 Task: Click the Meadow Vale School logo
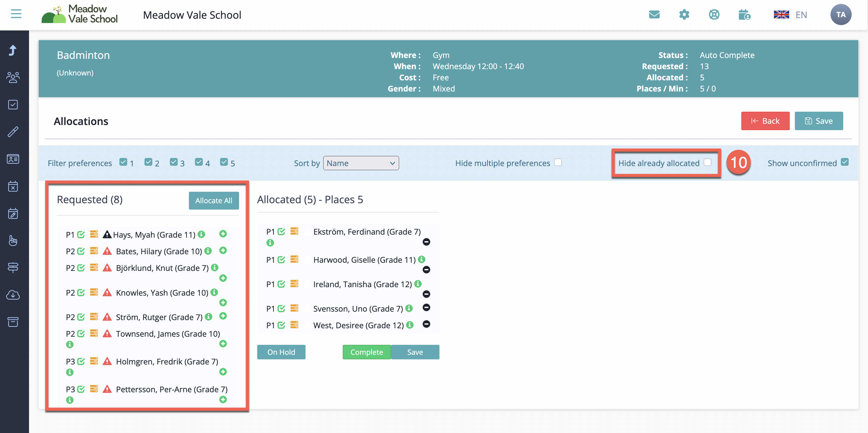[79, 14]
